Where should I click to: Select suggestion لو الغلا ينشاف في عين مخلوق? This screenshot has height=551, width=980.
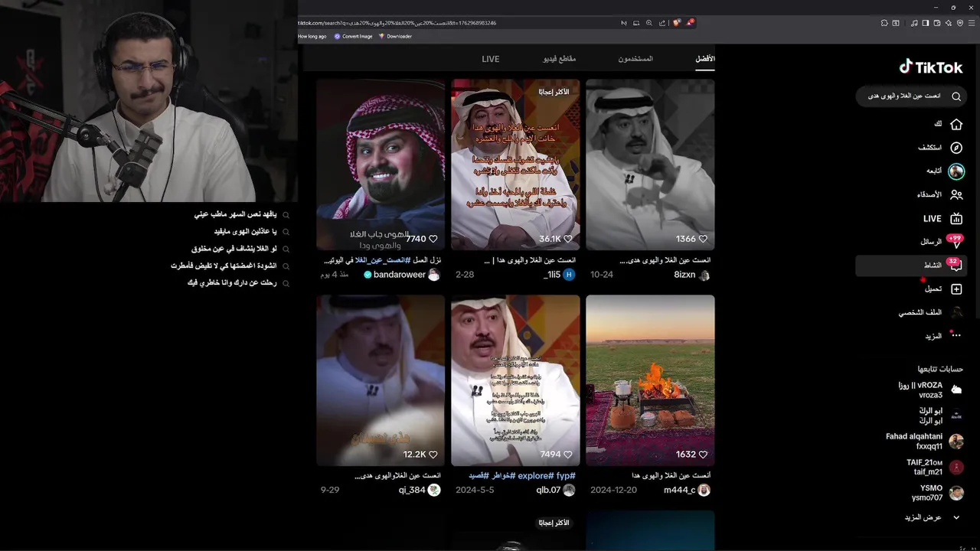(234, 249)
